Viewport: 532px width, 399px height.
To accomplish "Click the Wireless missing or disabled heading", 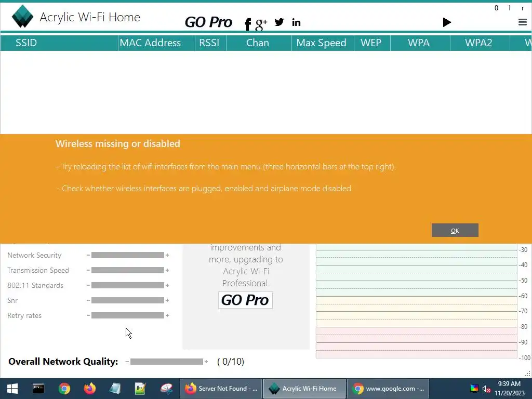I will pos(118,143).
